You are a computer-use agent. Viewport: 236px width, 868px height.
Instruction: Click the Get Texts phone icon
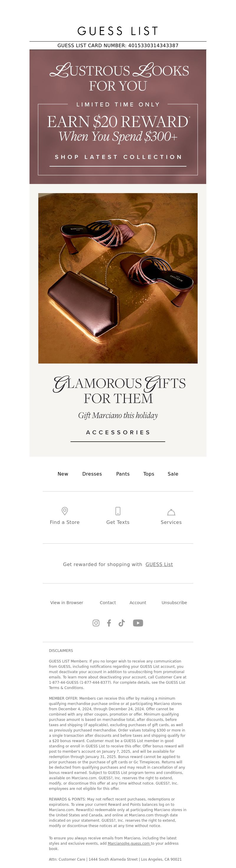click(118, 511)
